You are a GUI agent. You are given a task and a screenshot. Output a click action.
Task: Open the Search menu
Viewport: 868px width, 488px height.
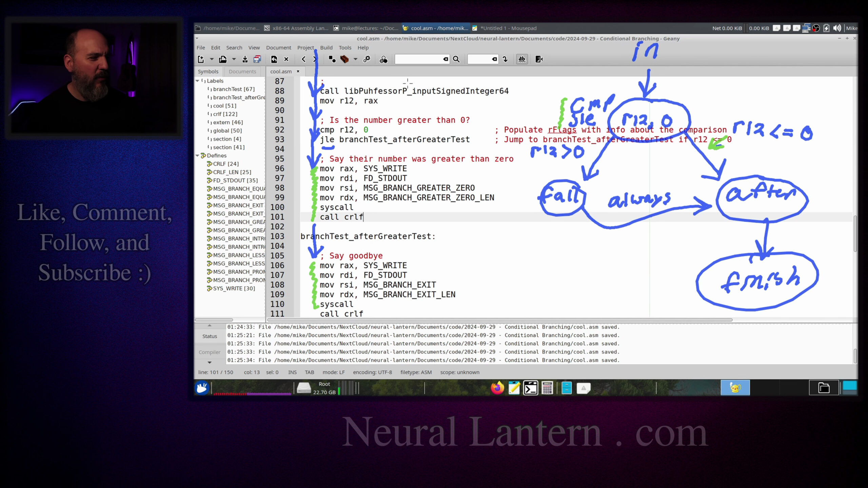[234, 47]
